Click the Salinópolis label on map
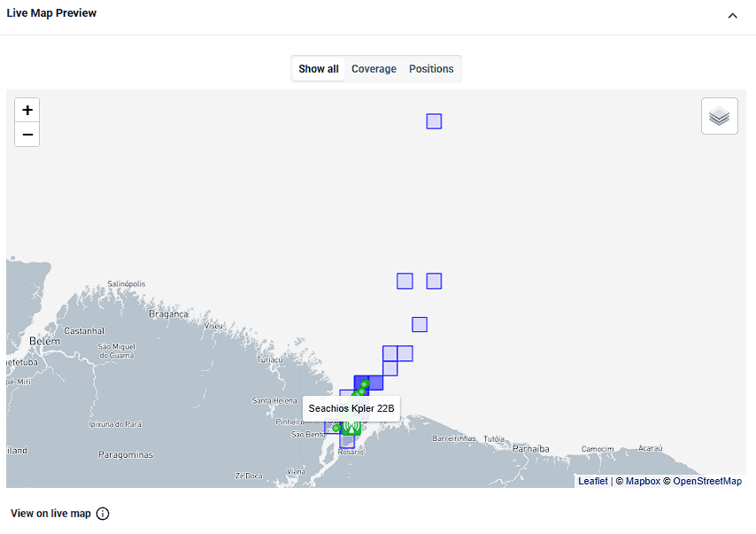 [x=127, y=283]
